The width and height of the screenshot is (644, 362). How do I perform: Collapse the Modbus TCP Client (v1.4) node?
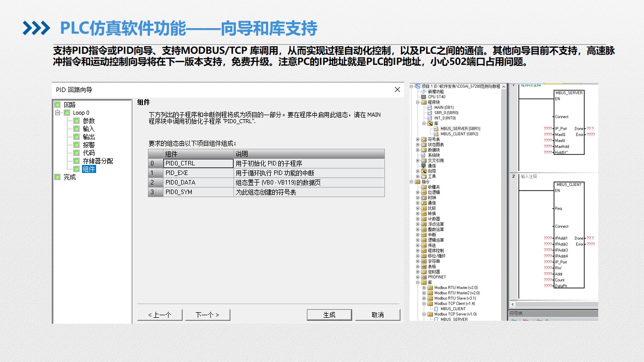pos(424,304)
